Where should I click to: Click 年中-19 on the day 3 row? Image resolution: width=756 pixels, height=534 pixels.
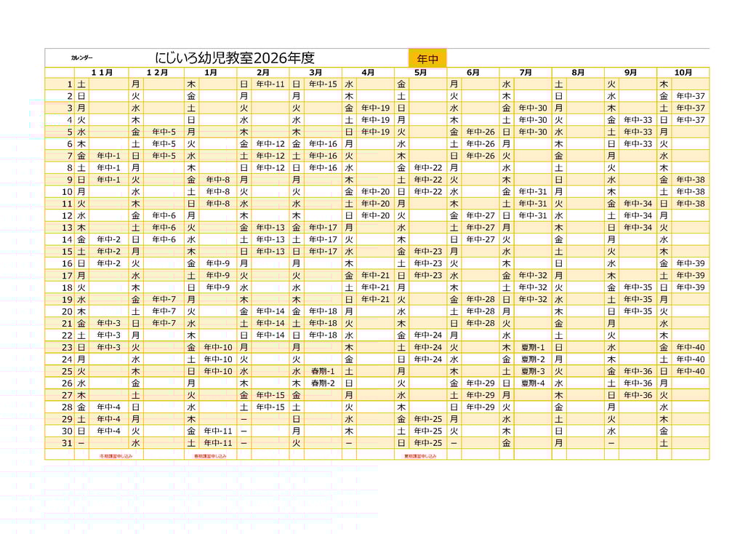click(x=376, y=108)
